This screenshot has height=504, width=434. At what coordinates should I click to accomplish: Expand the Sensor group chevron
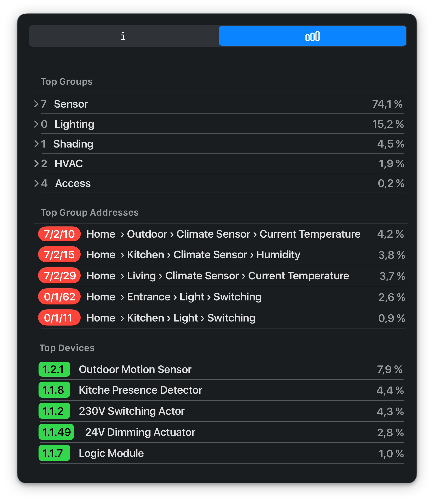[x=37, y=104]
